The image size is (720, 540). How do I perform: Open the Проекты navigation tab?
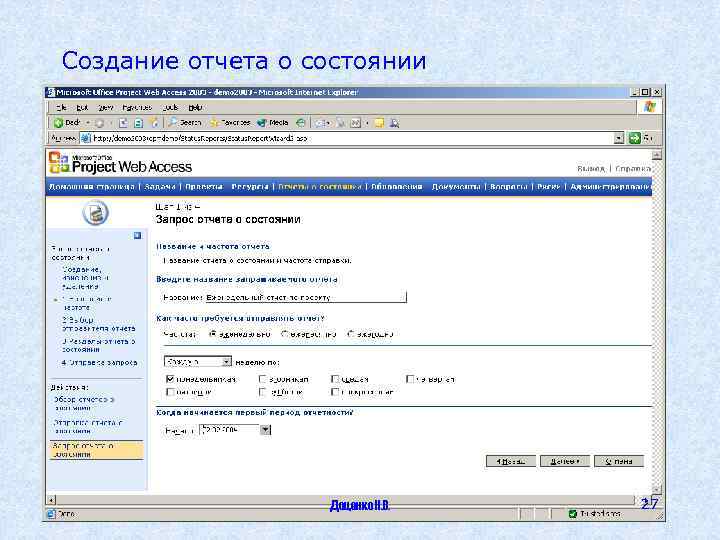coord(204,186)
